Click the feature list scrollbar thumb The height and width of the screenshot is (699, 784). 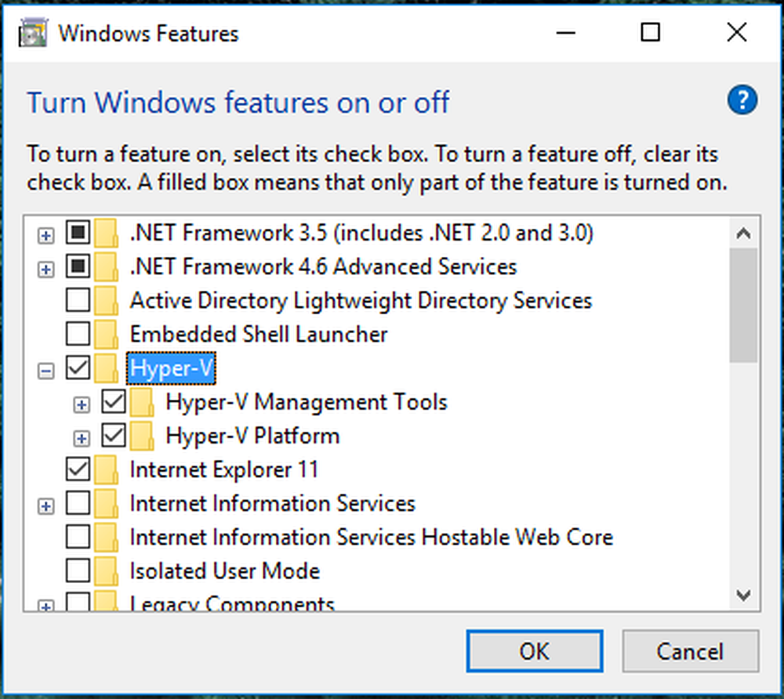coord(743,306)
